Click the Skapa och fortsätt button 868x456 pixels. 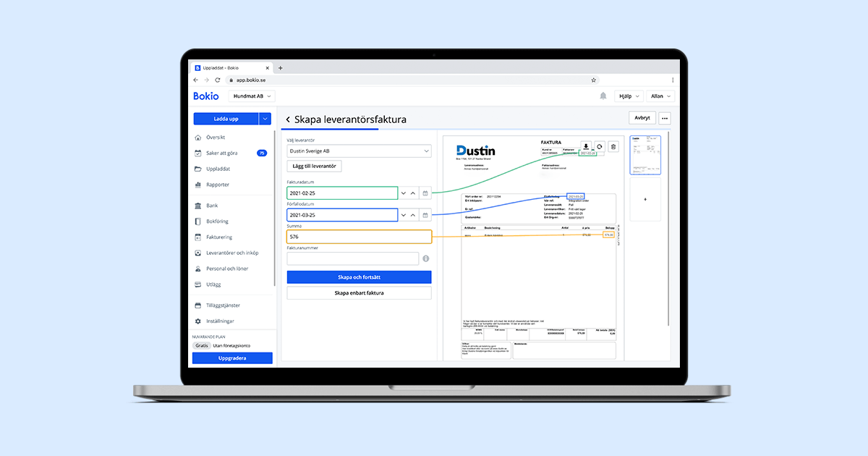point(359,277)
